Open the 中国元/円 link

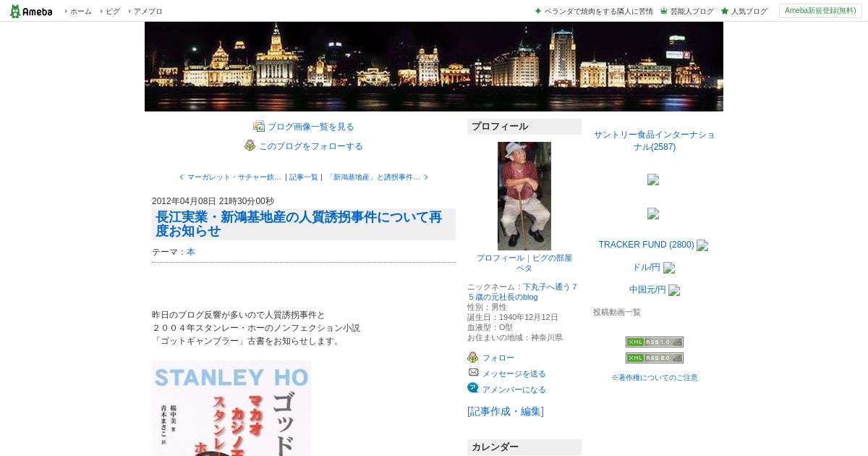pyautogui.click(x=647, y=290)
